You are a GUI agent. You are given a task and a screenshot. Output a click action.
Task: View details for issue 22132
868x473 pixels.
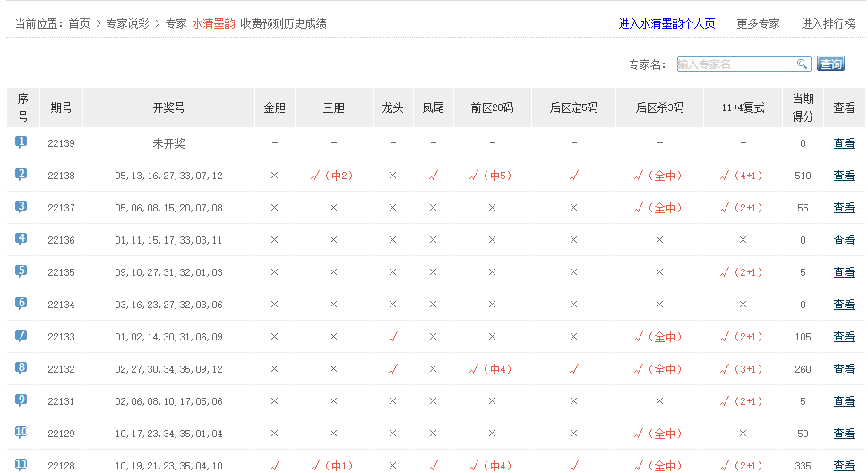point(844,369)
